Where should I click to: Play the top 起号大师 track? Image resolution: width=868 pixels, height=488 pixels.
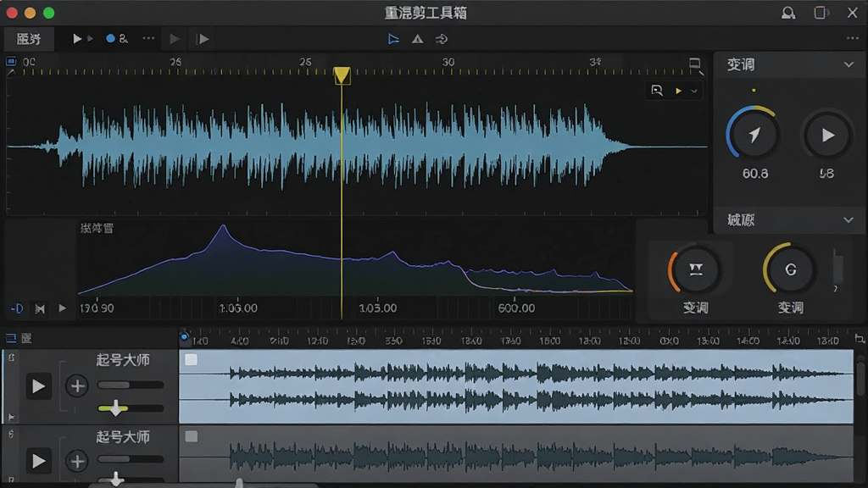38,386
